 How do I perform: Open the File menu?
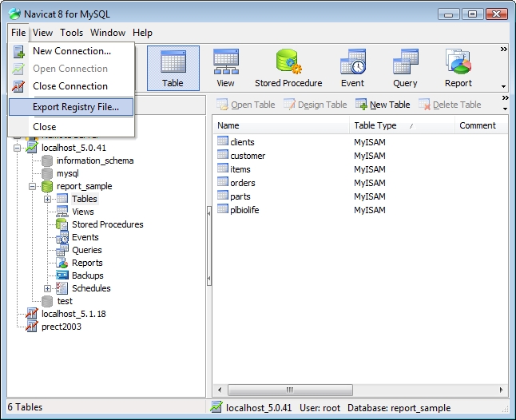click(18, 33)
